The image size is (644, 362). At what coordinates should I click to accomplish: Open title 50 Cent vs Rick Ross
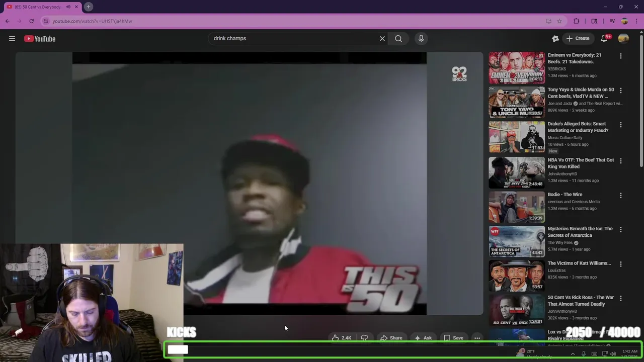(x=581, y=301)
